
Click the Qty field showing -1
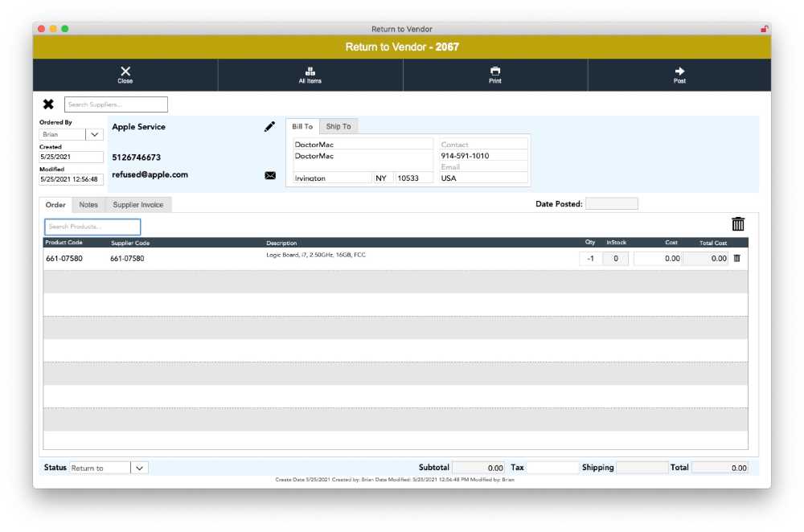tap(590, 259)
